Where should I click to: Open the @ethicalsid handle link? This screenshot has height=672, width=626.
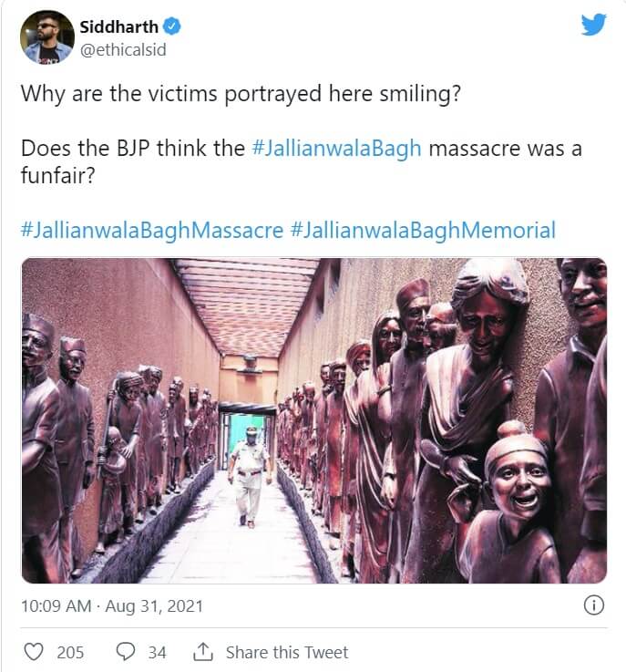pyautogui.click(x=124, y=49)
